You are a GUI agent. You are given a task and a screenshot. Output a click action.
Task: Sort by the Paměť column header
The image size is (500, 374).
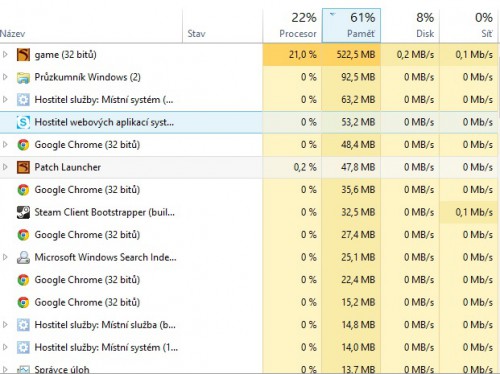(x=351, y=26)
